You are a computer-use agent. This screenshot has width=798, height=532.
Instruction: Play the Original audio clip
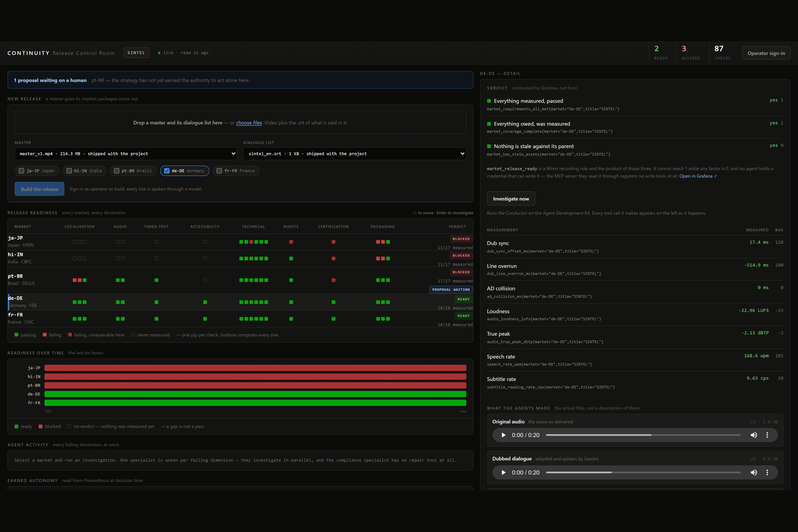click(503, 435)
